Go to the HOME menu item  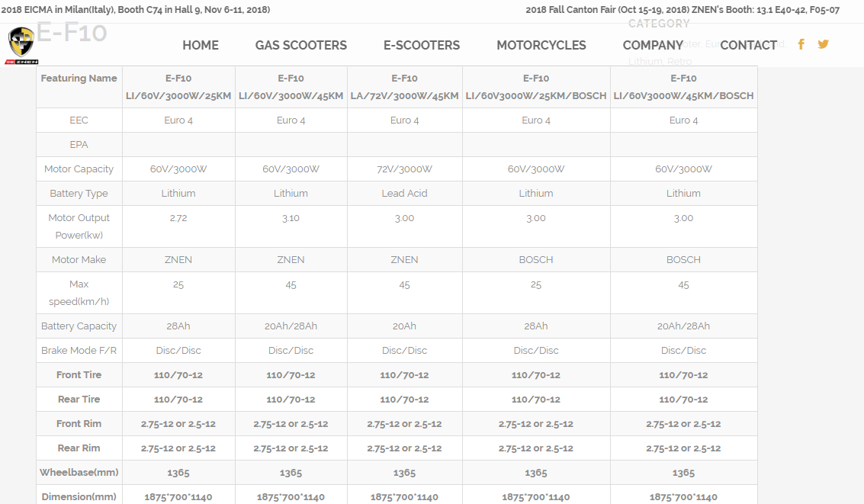pos(201,45)
